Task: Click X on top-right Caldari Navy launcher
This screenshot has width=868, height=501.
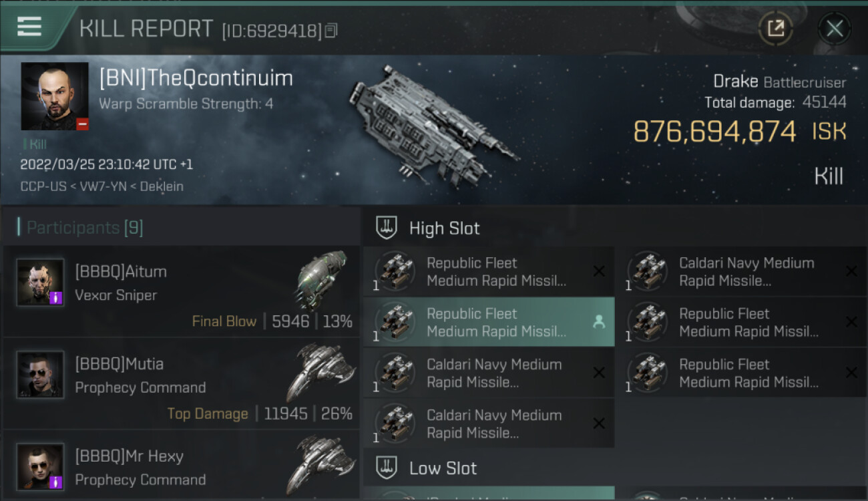Action: point(851,271)
